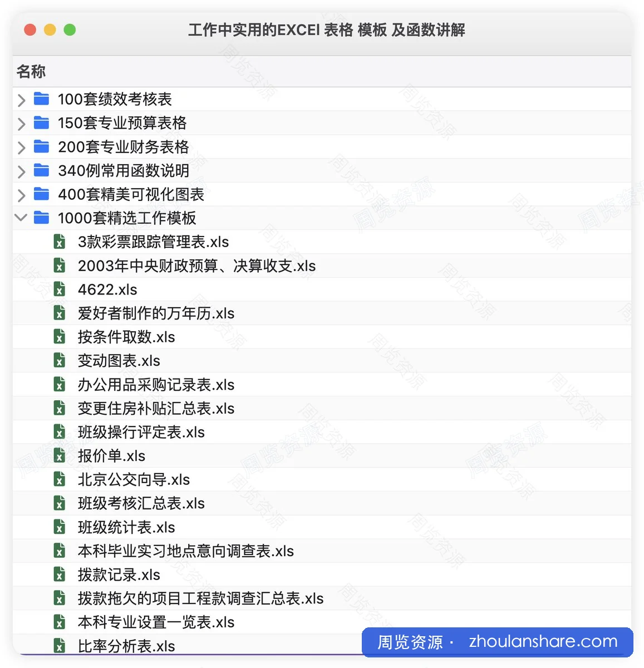Click the Excel icon of 班级考核汇总表.xls
Image resolution: width=644 pixels, height=668 pixels.
[59, 503]
